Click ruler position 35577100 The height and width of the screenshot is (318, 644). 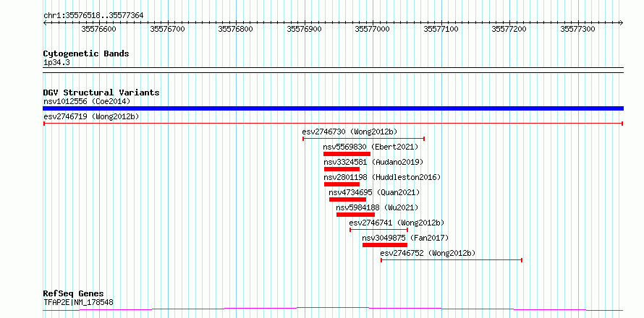coord(441,29)
